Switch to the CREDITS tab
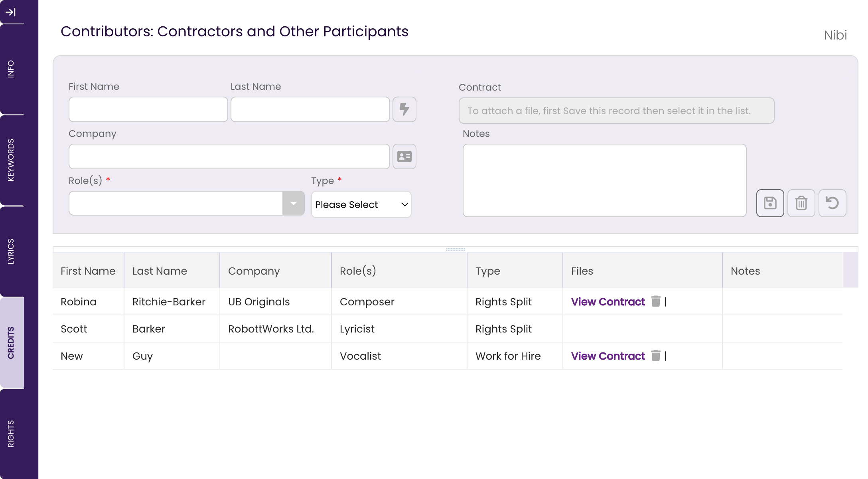This screenshot has height=479, width=868. 12,342
